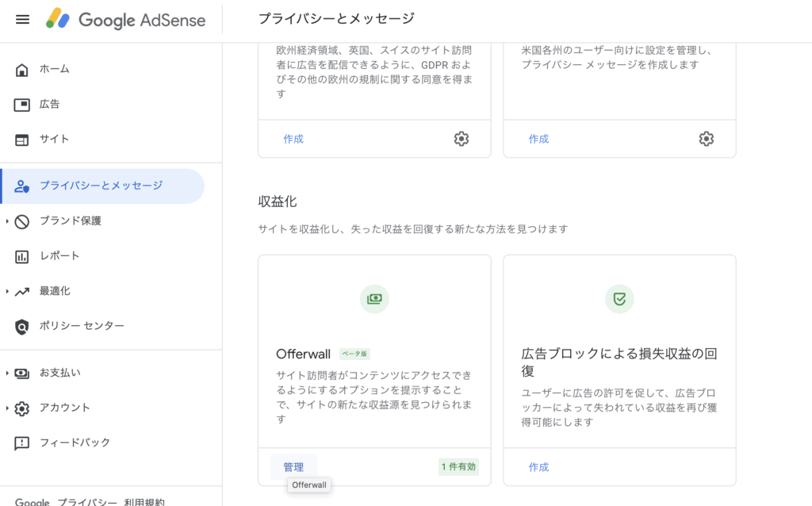
Task: Click the レポート chart icon
Action: click(21, 256)
